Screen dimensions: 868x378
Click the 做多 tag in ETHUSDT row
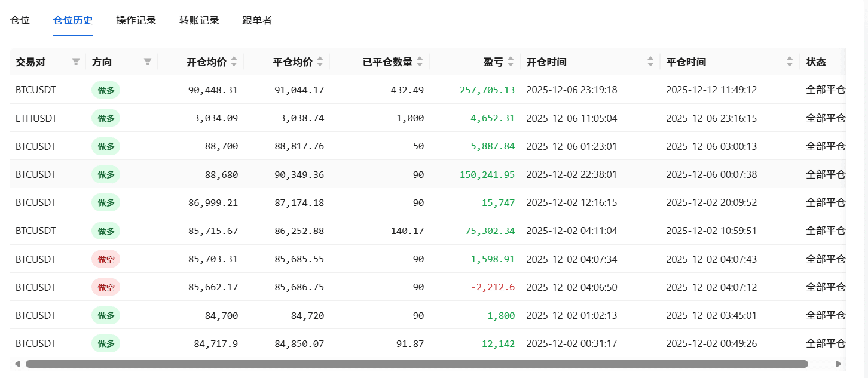click(106, 118)
